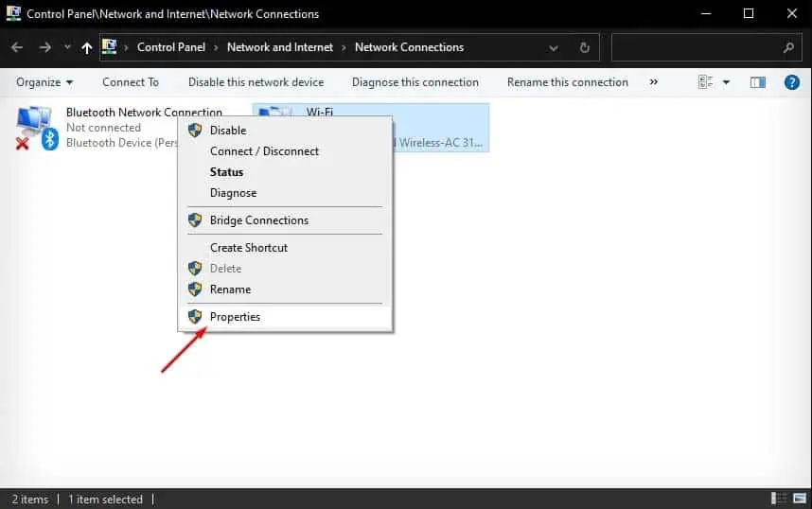Click the Wireless-AC adapter description text
Screen dimensions: 812x509
tap(440, 143)
